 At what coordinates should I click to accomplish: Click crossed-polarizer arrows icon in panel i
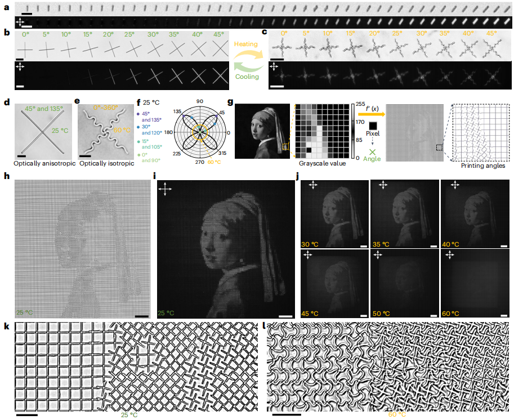165,189
